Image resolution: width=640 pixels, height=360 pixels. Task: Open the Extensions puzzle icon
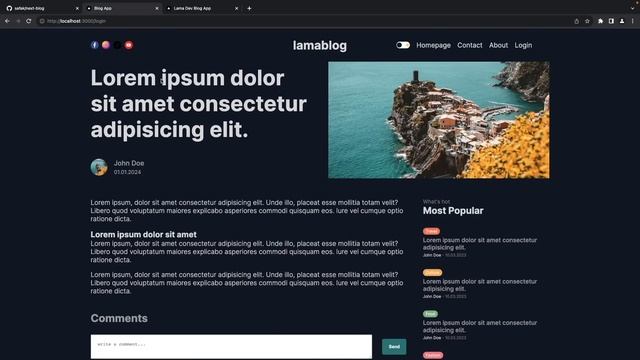600,21
